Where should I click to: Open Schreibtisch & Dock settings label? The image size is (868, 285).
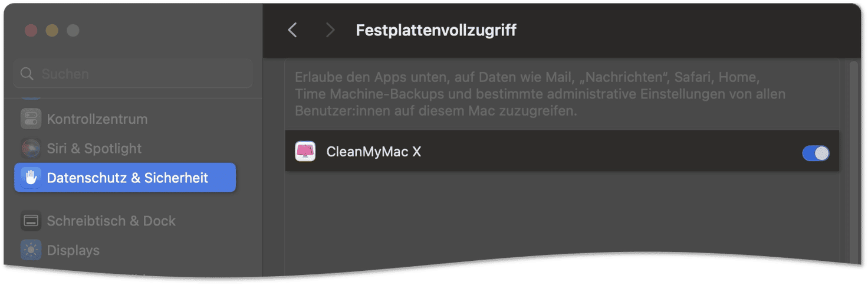(x=111, y=221)
